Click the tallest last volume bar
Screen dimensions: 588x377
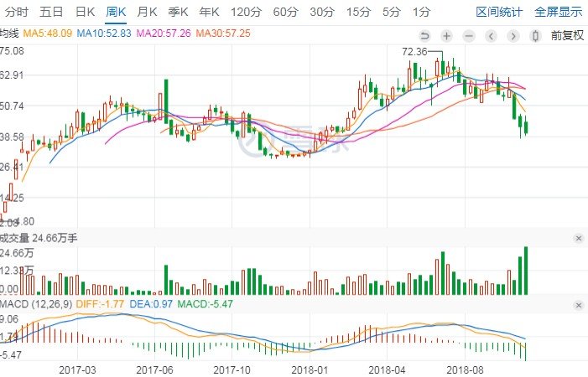click(526, 271)
